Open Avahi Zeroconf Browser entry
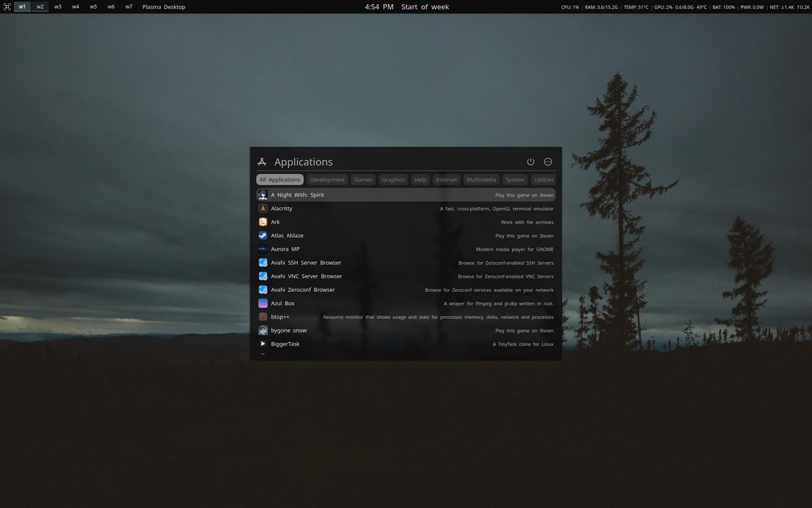 302,289
